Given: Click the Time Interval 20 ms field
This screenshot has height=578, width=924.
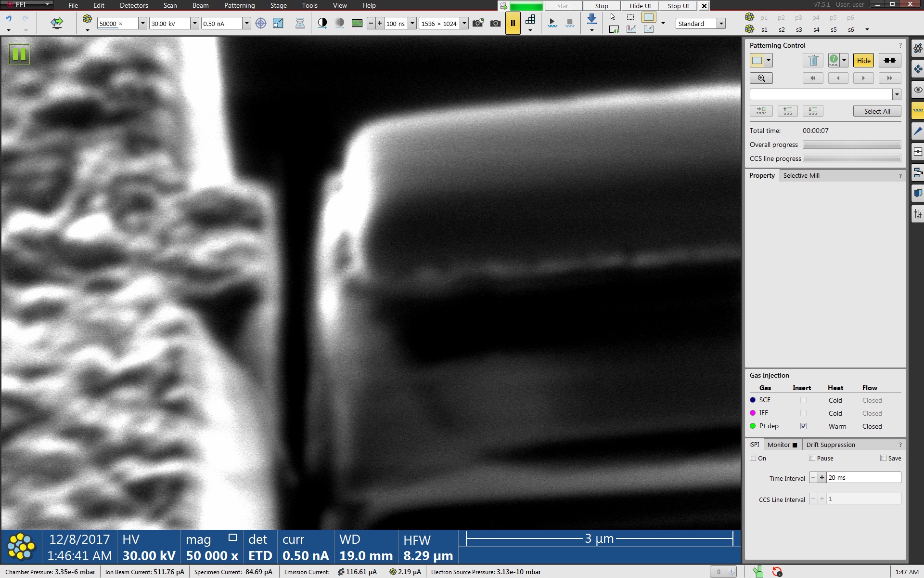Looking at the screenshot, I should pyautogui.click(x=863, y=477).
